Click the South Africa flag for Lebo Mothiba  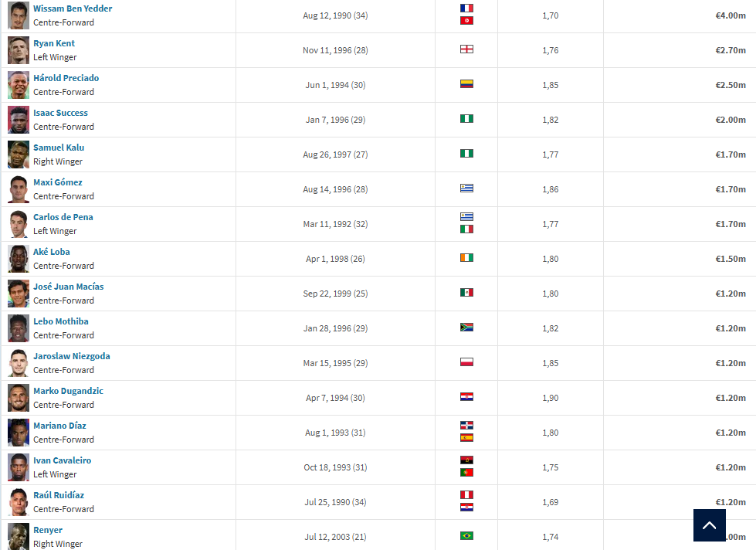pos(466,327)
